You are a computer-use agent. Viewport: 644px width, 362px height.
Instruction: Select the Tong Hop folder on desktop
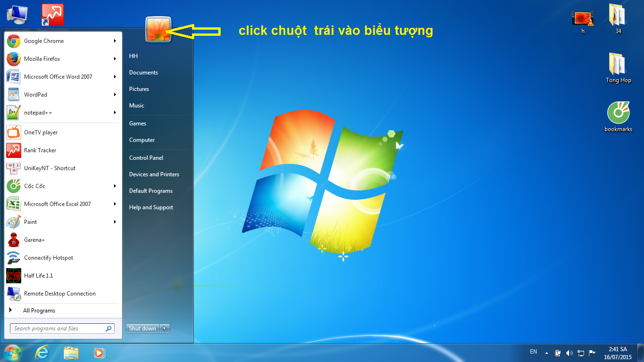(x=618, y=68)
